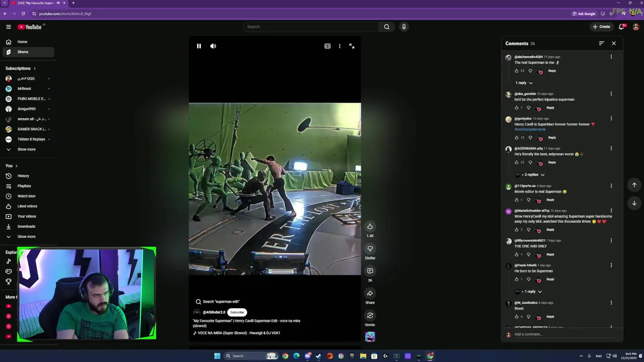Open File Explorer from taskbar
Viewport: 644px width, 362px height.
coord(363,356)
